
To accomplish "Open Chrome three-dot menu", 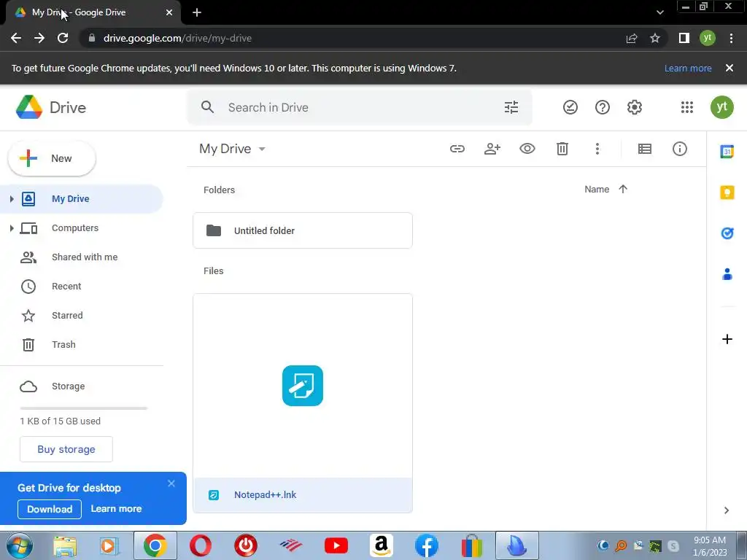I will (731, 38).
